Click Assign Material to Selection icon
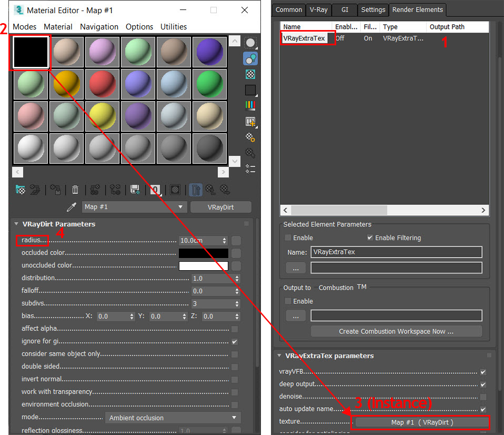This screenshot has width=504, height=435. tap(55, 190)
